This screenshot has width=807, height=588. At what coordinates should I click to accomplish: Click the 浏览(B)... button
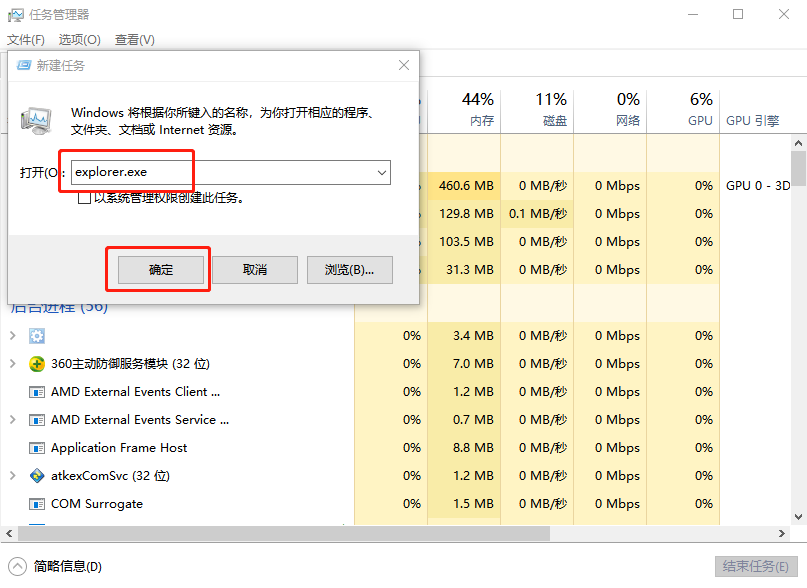coord(349,270)
